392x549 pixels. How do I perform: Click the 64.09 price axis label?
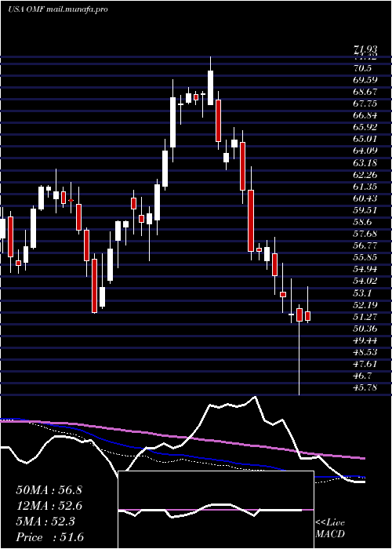(x=366, y=151)
